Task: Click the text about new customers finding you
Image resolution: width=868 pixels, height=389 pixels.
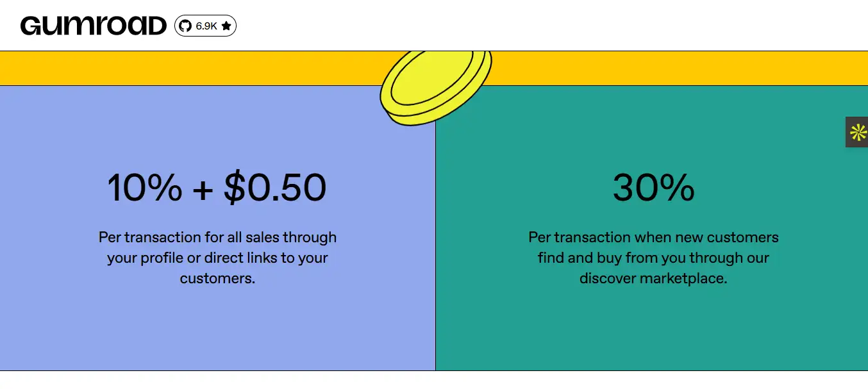Action: [x=653, y=258]
